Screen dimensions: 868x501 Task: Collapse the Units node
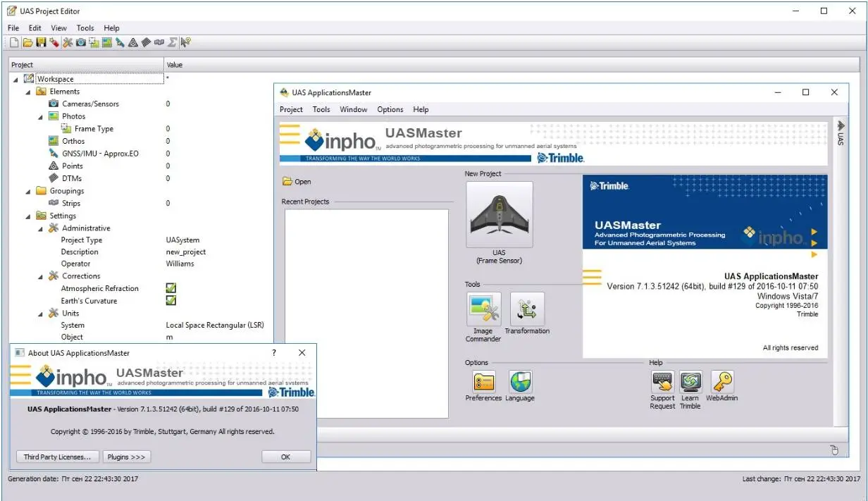41,314
